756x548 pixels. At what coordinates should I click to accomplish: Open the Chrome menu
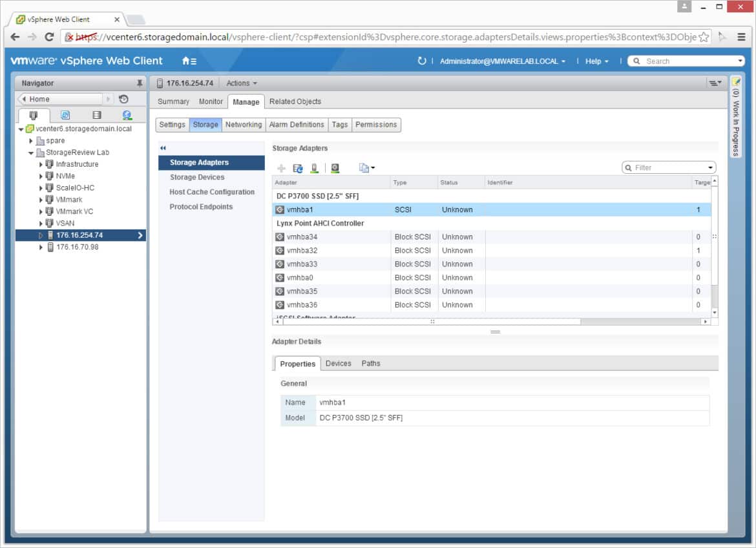tap(741, 37)
